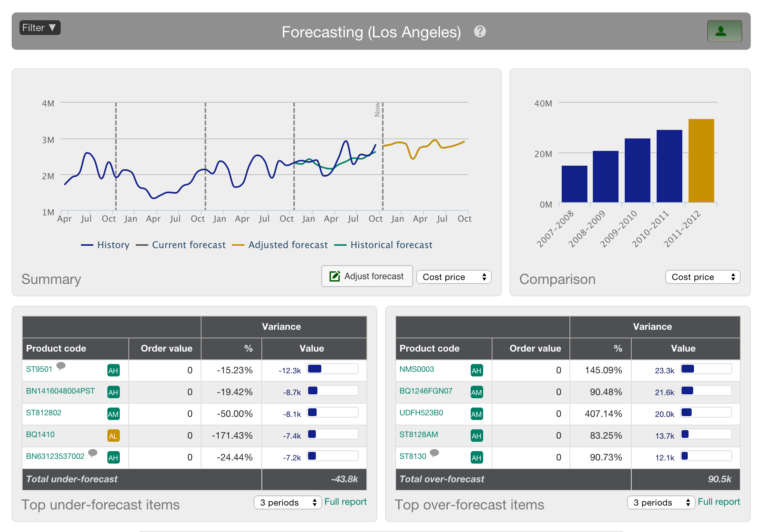This screenshot has height=532, width=764.
Task: Click AM badge on ST812802 row
Action: (113, 414)
